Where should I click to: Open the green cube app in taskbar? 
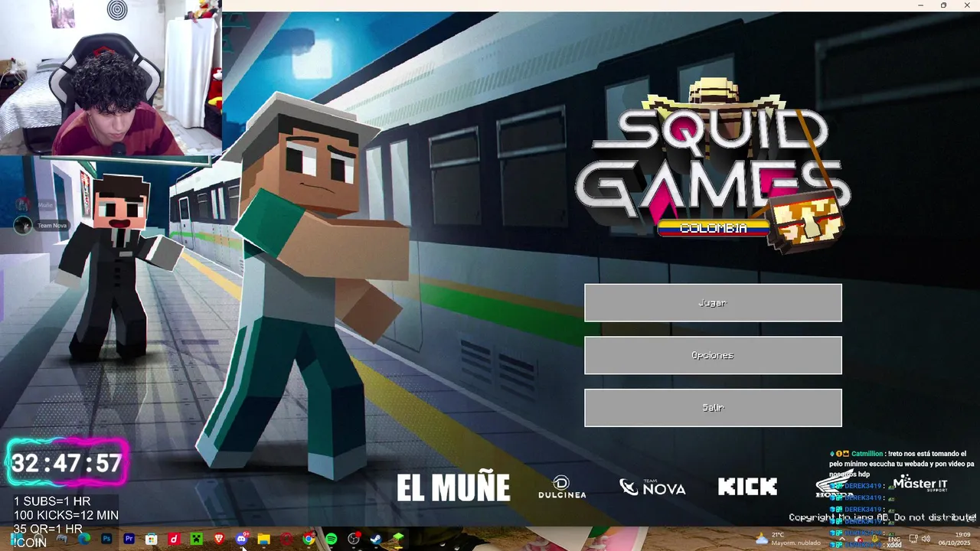tap(398, 538)
